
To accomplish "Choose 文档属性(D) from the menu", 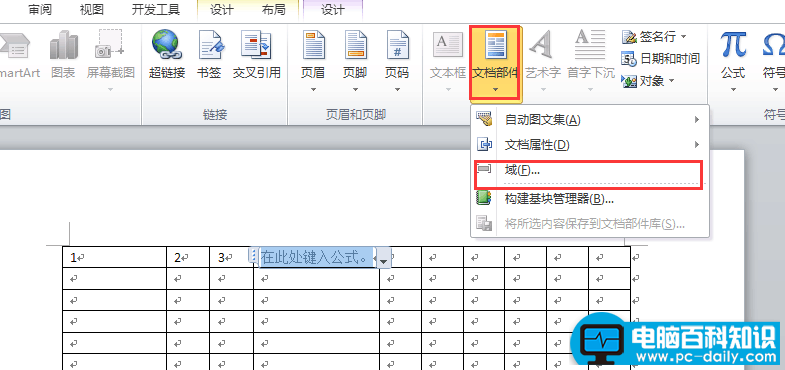I will point(590,145).
